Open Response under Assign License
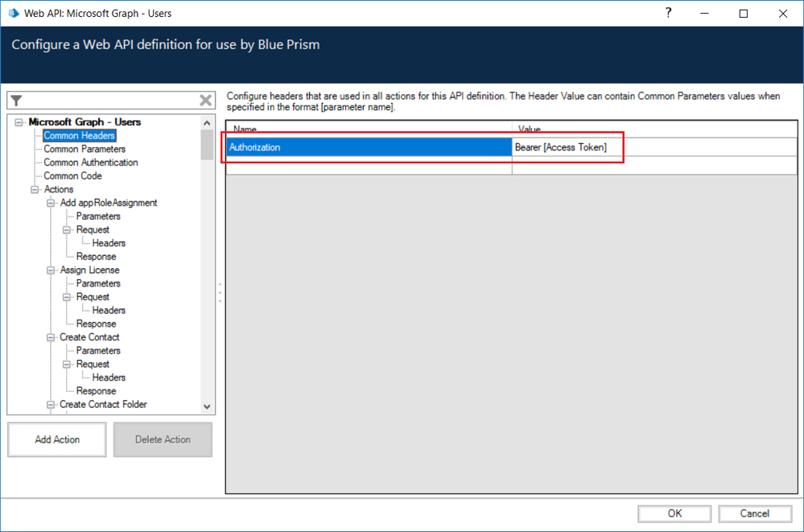804x532 pixels. [x=97, y=324]
